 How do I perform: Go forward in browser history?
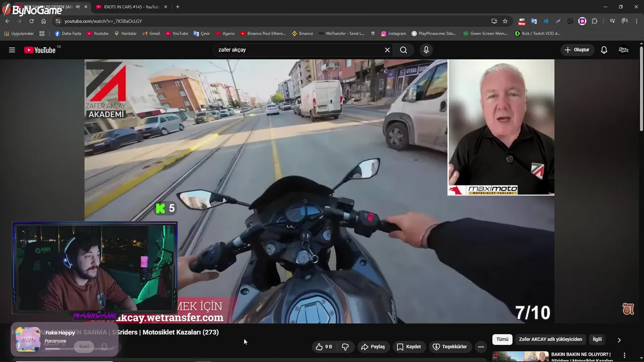click(x=20, y=21)
